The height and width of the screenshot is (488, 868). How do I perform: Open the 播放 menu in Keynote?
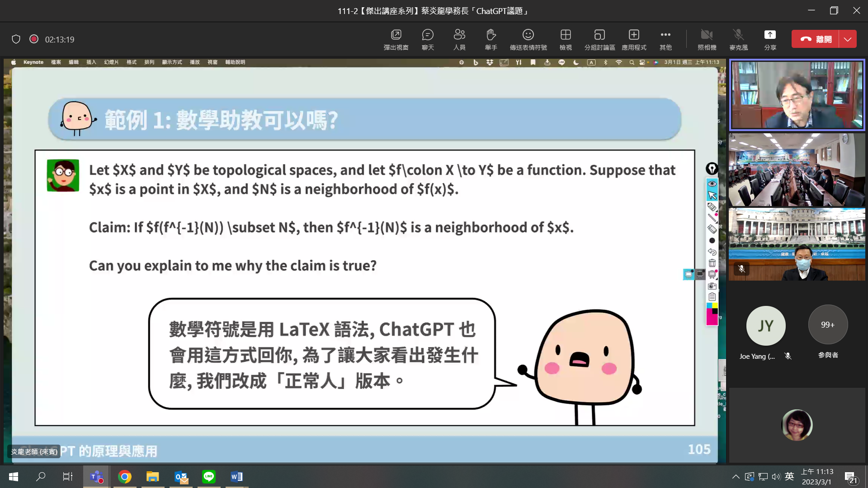[195, 62]
